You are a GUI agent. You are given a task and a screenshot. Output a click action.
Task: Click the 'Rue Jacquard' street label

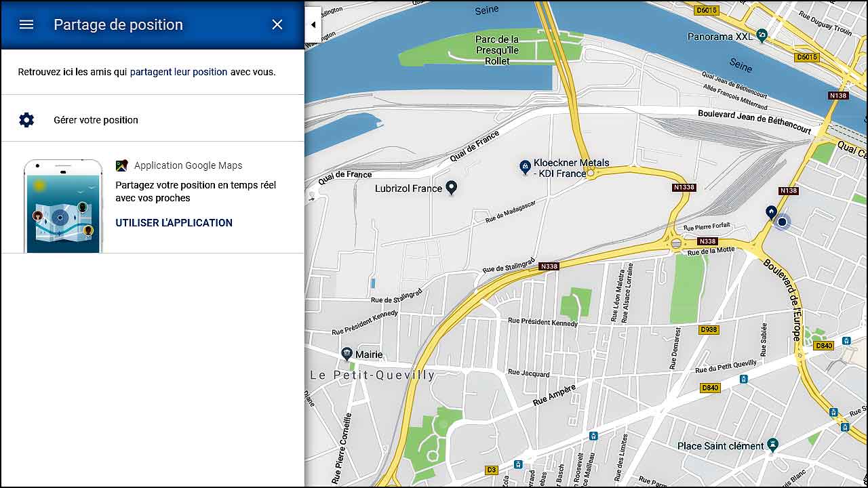[x=529, y=372]
